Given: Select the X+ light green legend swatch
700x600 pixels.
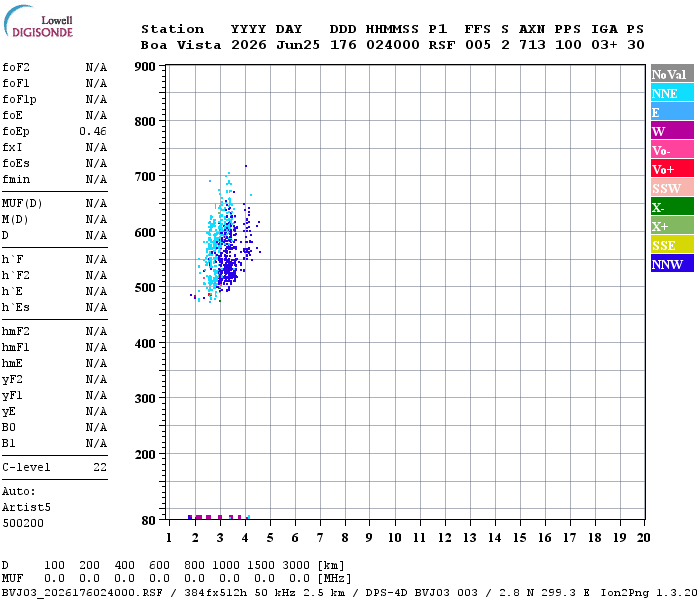Looking at the screenshot, I should 672,225.
